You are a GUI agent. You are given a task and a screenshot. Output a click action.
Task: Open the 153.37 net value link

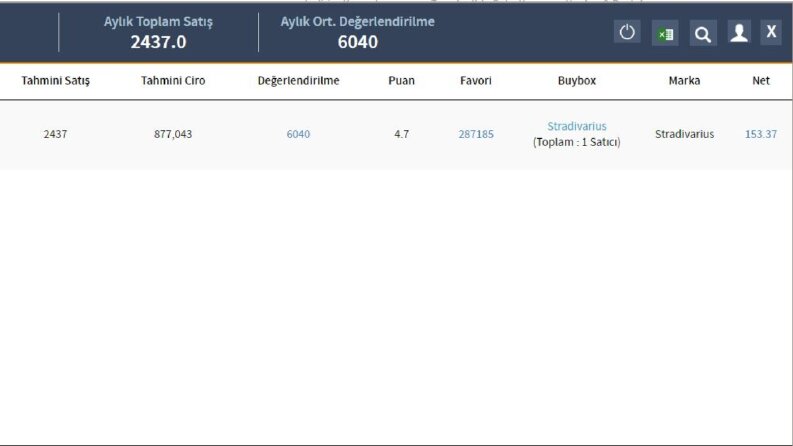pyautogui.click(x=761, y=134)
